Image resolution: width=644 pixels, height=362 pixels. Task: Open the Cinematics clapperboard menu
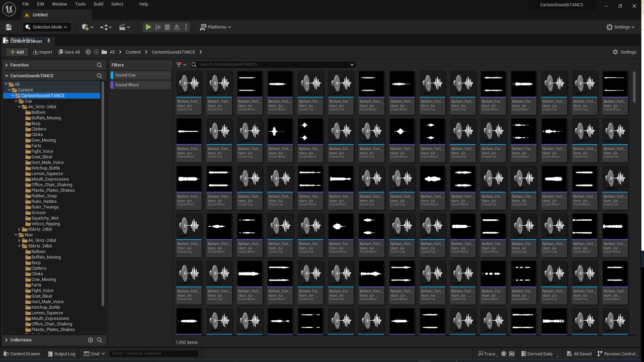click(x=125, y=27)
